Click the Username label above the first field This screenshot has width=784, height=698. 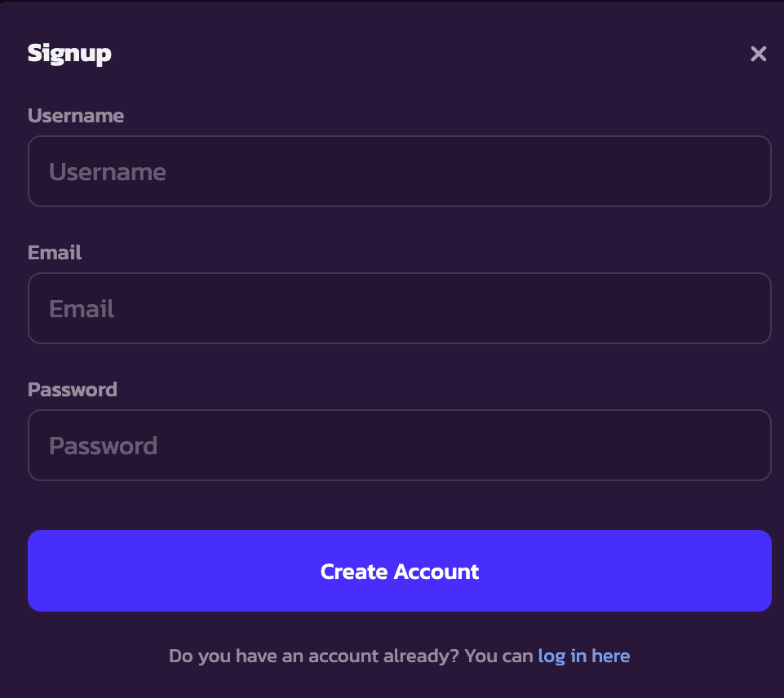tap(76, 116)
